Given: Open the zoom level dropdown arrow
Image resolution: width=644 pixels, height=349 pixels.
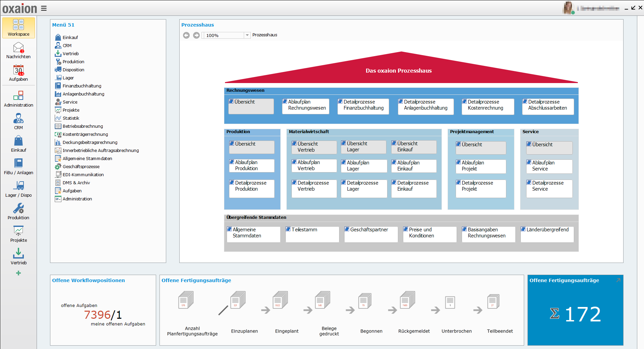Looking at the screenshot, I should point(247,35).
